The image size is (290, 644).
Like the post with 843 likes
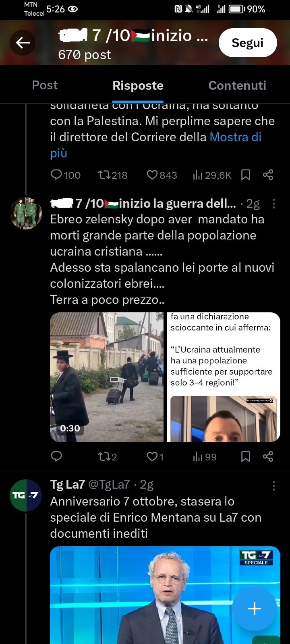(x=162, y=175)
